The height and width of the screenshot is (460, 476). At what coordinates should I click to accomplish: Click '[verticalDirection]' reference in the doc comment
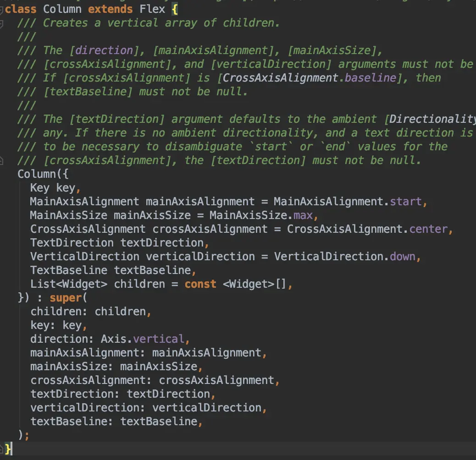(271, 64)
